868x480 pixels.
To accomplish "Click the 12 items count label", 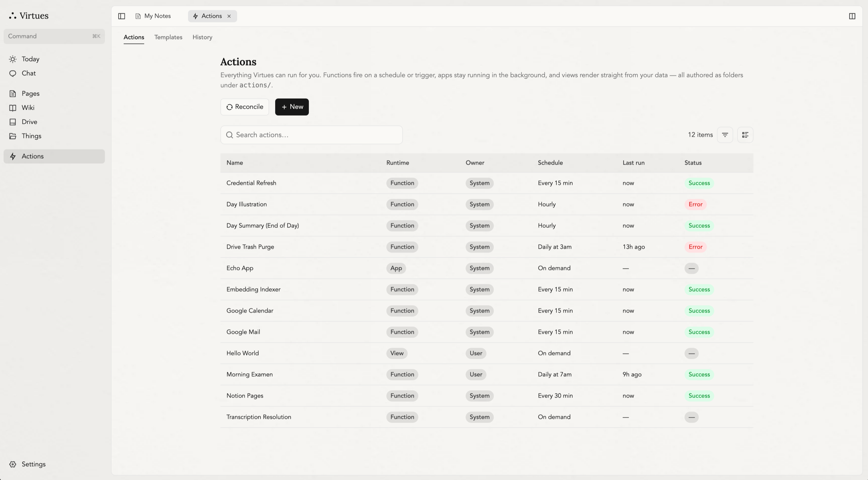I will point(700,135).
